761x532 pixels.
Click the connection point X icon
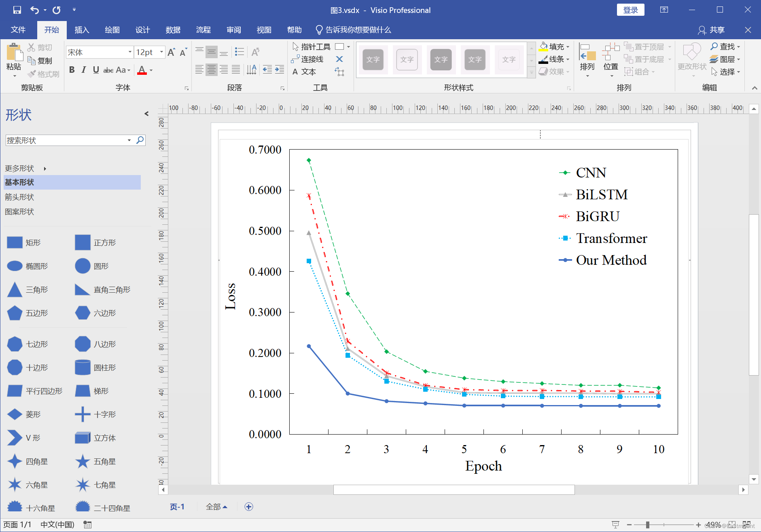click(339, 59)
